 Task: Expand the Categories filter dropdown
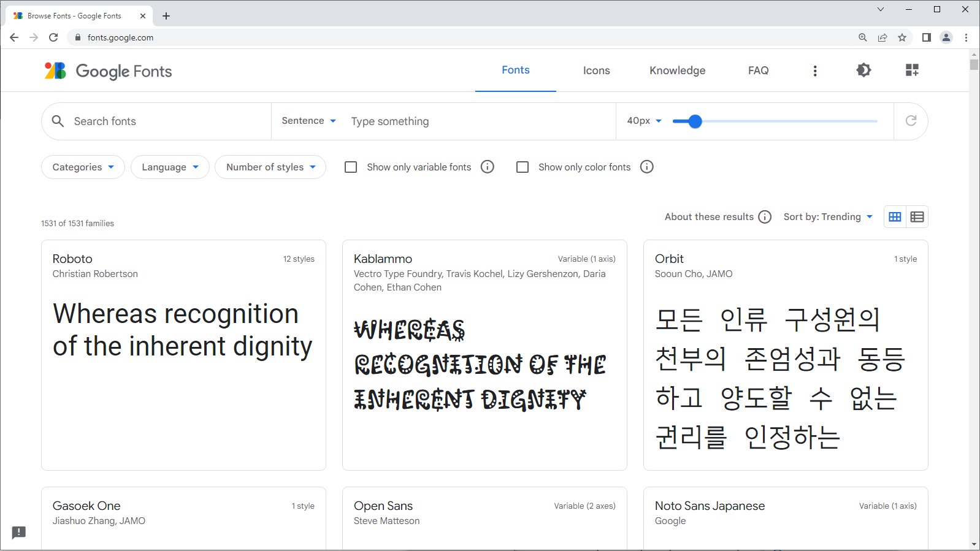pos(83,167)
